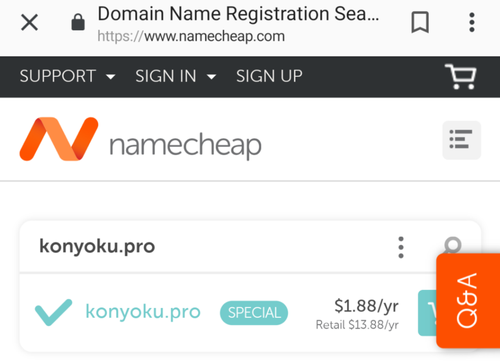The image size is (500, 361).
Task: Open search options three-dot icon
Action: coord(401,247)
